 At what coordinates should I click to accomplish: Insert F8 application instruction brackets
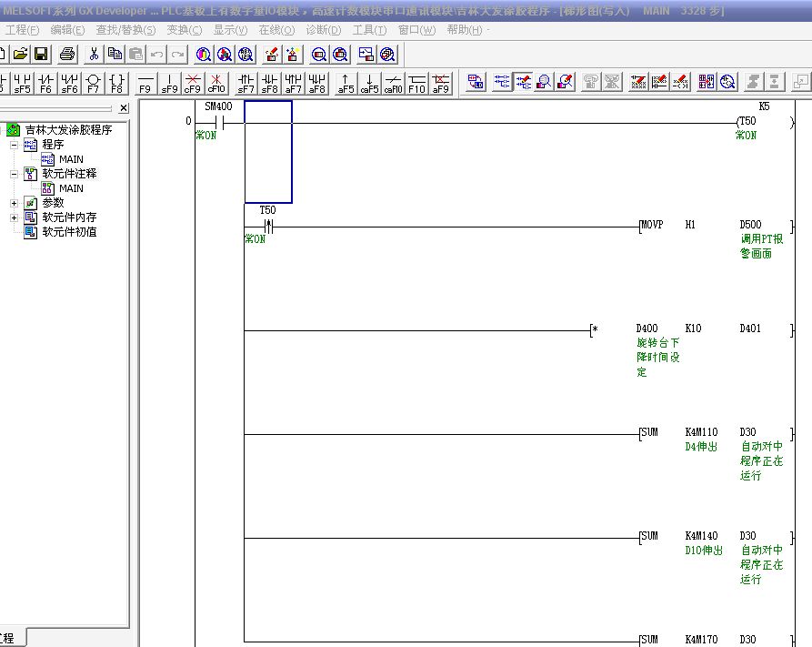(117, 83)
